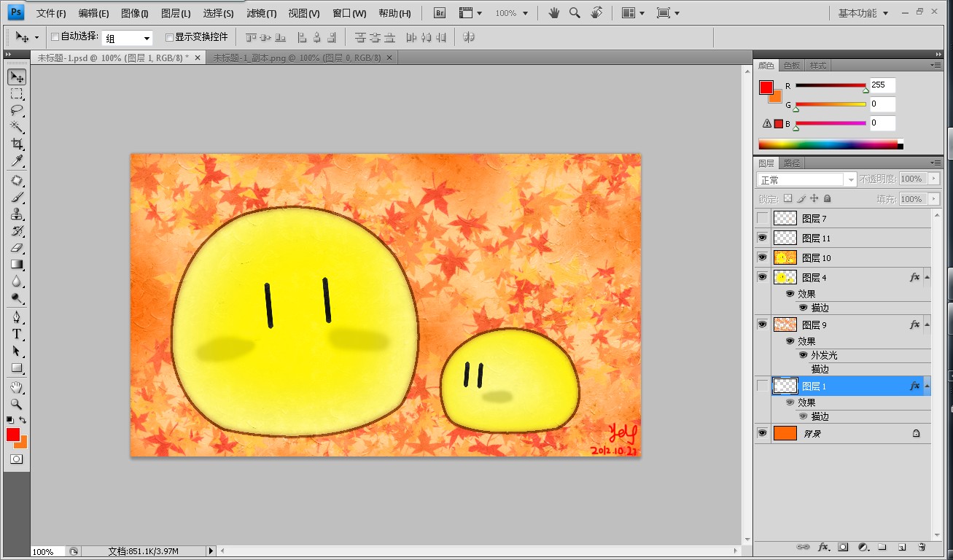Click the 图层 10 layer thumbnail
The height and width of the screenshot is (560, 953).
pyautogui.click(x=785, y=257)
